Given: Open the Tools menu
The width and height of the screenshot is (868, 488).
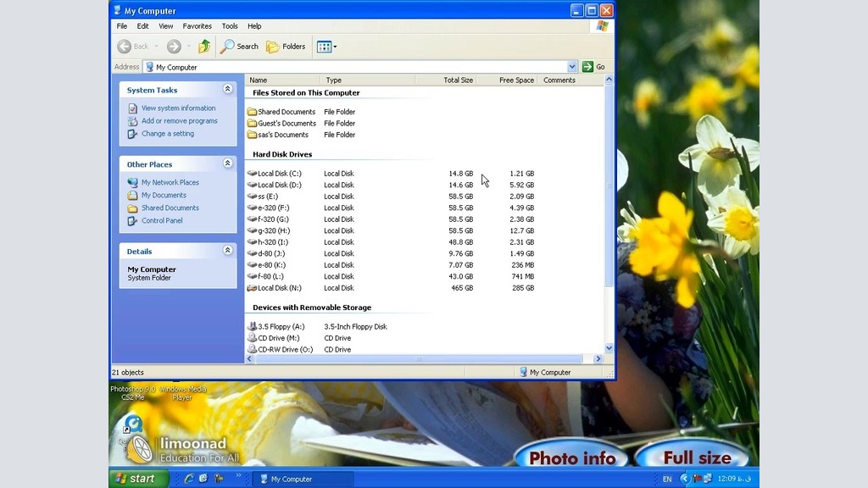Looking at the screenshot, I should [230, 26].
